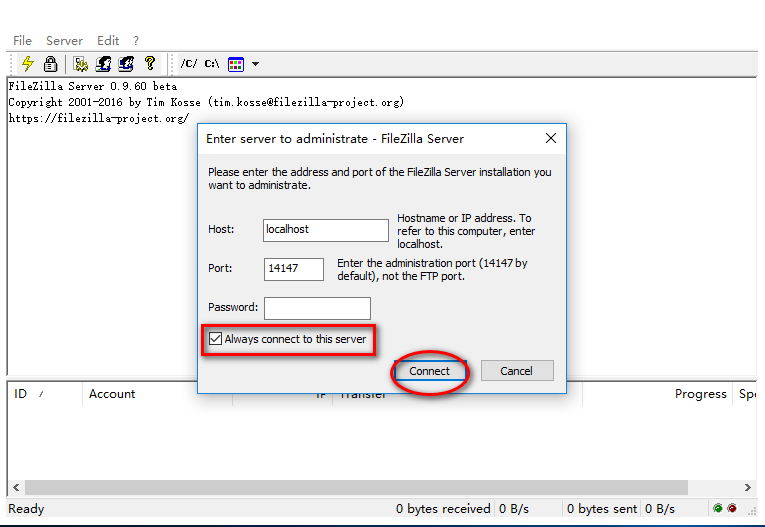Image resolution: width=765 pixels, height=527 pixels.
Task: Open server settings gear icon
Action: point(81,63)
